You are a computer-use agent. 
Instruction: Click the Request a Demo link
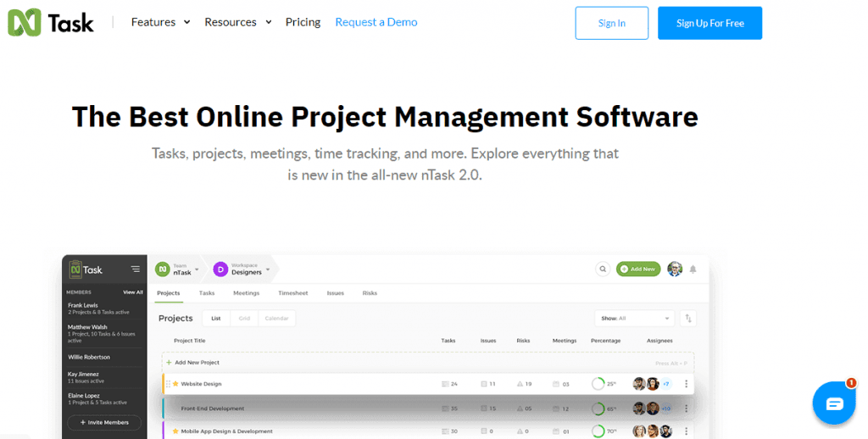click(x=376, y=22)
